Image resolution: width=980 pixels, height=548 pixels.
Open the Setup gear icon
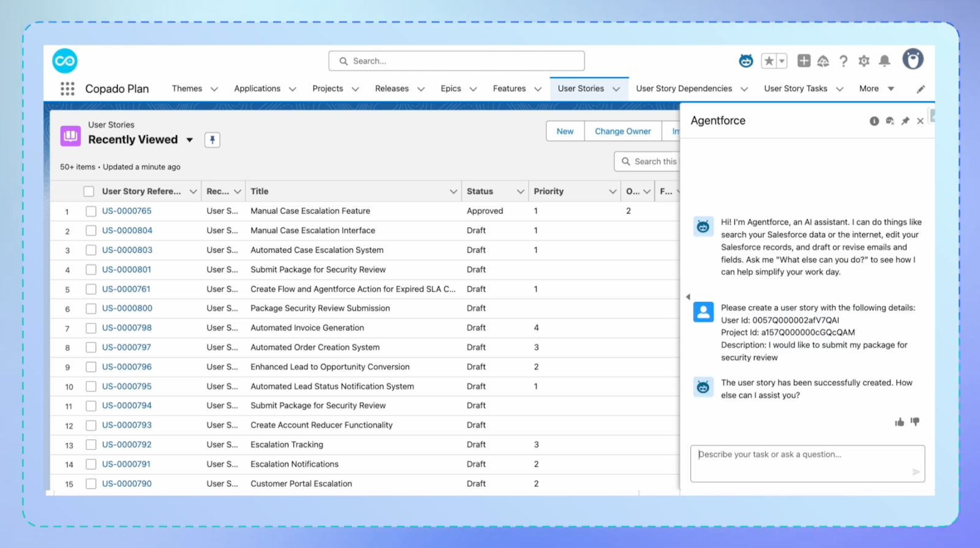pos(864,61)
